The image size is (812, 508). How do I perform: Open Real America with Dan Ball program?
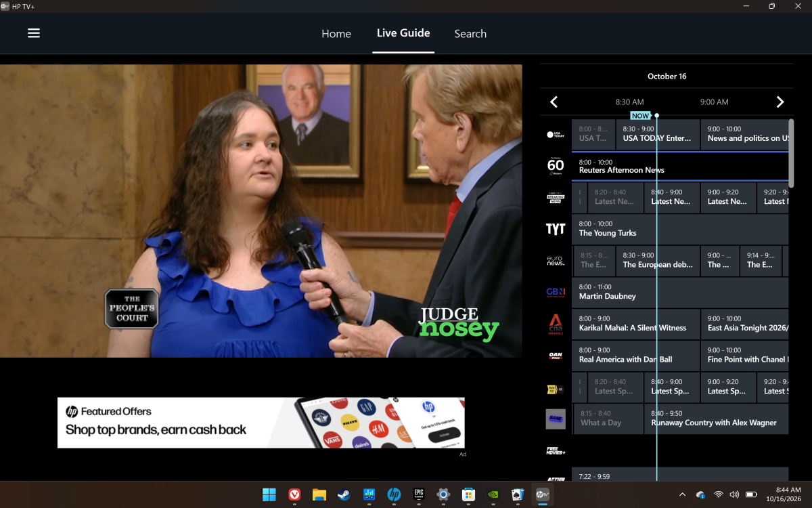pyautogui.click(x=636, y=355)
